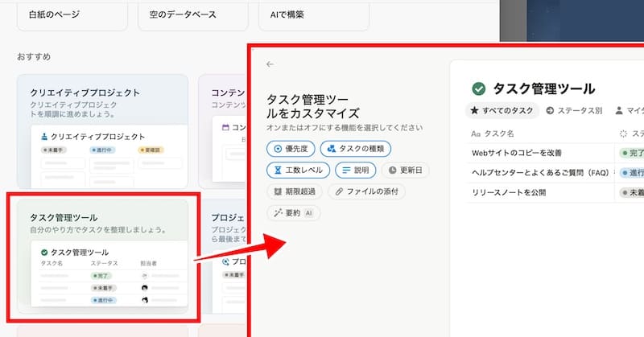
Task: Enable the ファイルの添付 feature chip
Action: click(x=365, y=191)
